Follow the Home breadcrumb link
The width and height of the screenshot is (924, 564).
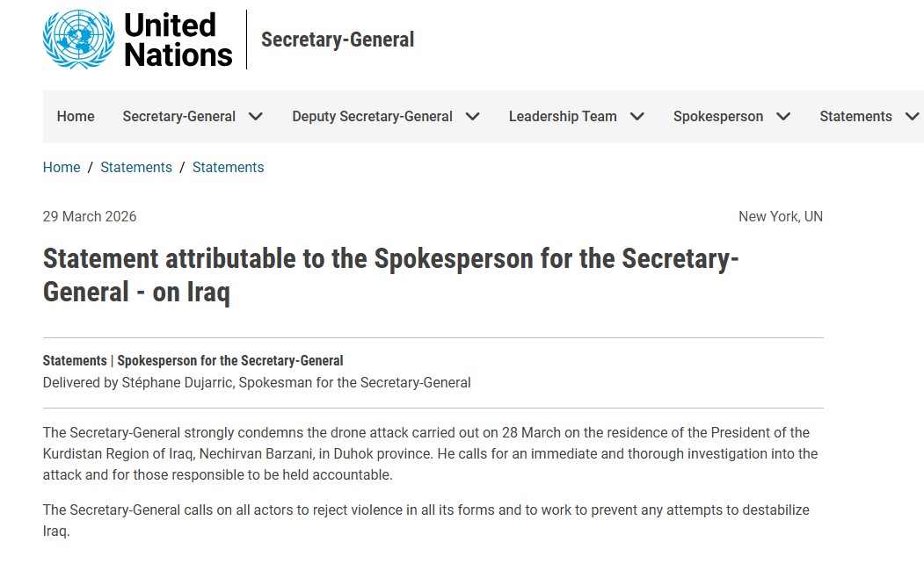[x=62, y=168]
